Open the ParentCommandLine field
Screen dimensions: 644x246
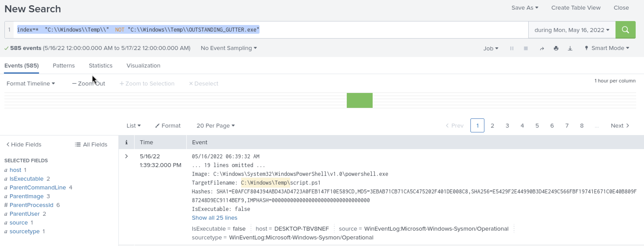point(38,187)
